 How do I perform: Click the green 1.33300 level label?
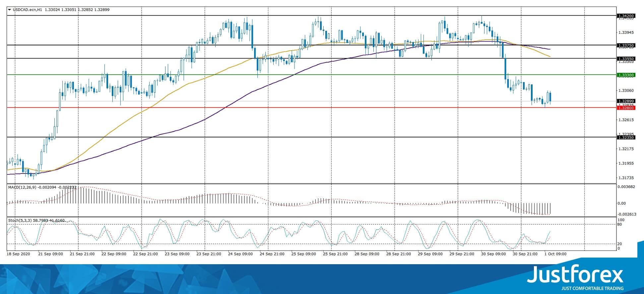(626, 75)
